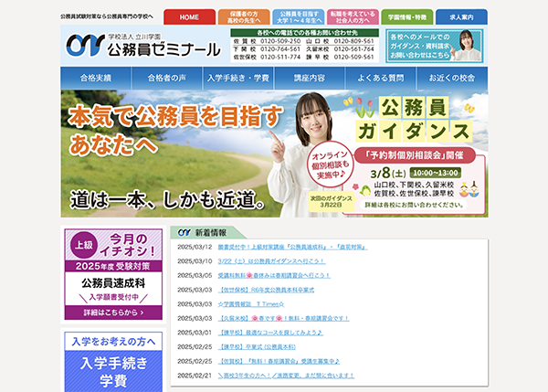Screen dimensions: 548x392
Task: Click the オンライン個別相談も実施中 circle badge
Action: (x=331, y=164)
